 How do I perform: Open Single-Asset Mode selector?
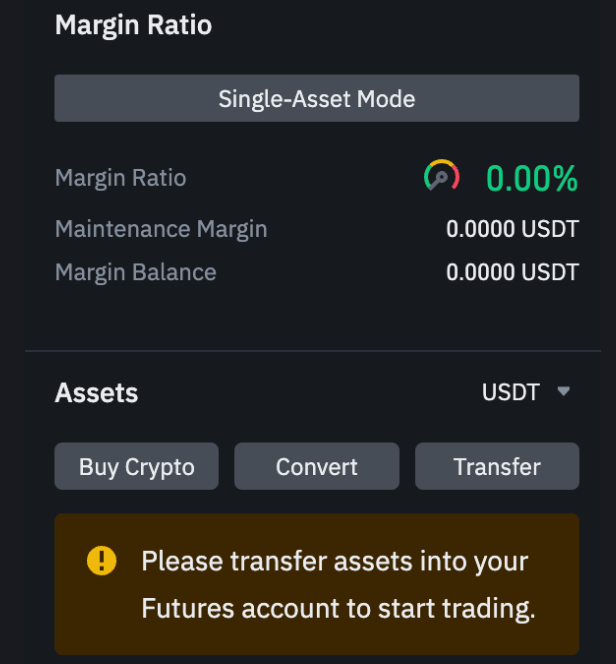[x=317, y=98]
